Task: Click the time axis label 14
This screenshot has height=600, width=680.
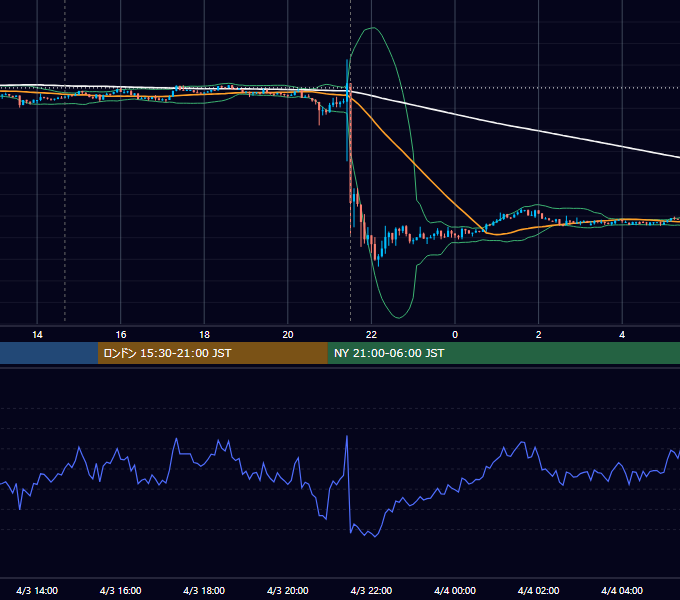Action: pos(37,335)
